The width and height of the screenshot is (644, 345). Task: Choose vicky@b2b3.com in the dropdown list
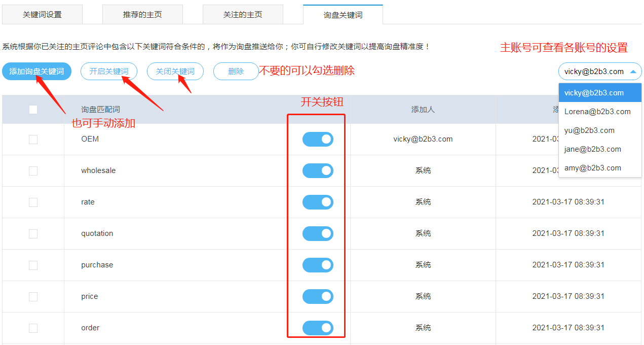(600, 93)
